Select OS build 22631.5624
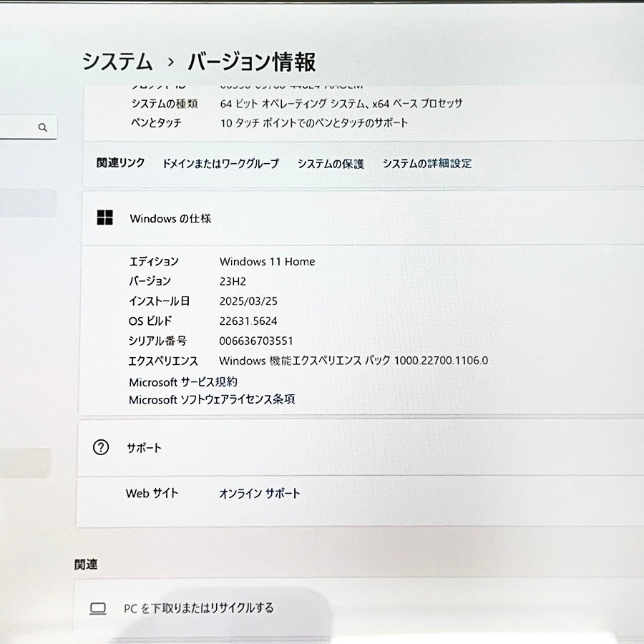This screenshot has width=644, height=644. tap(248, 321)
